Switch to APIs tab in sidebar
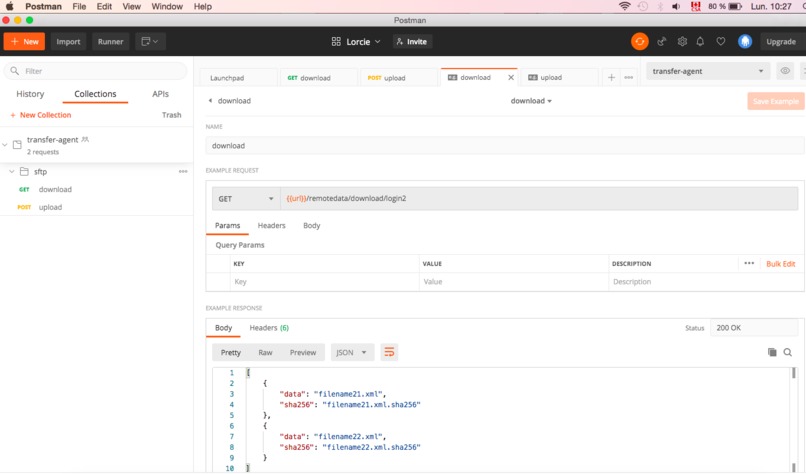 (160, 94)
